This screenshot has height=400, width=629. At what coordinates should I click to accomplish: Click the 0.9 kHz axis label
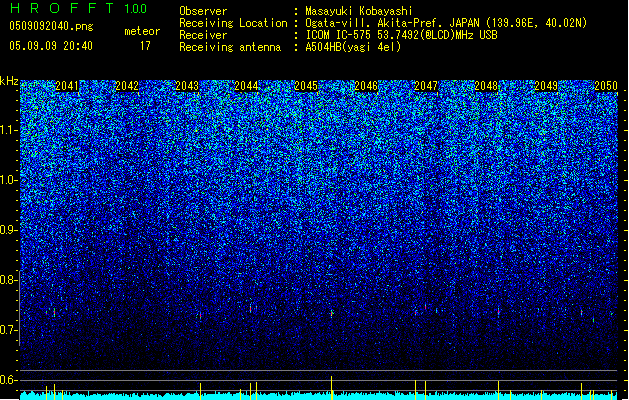[x=8, y=230]
